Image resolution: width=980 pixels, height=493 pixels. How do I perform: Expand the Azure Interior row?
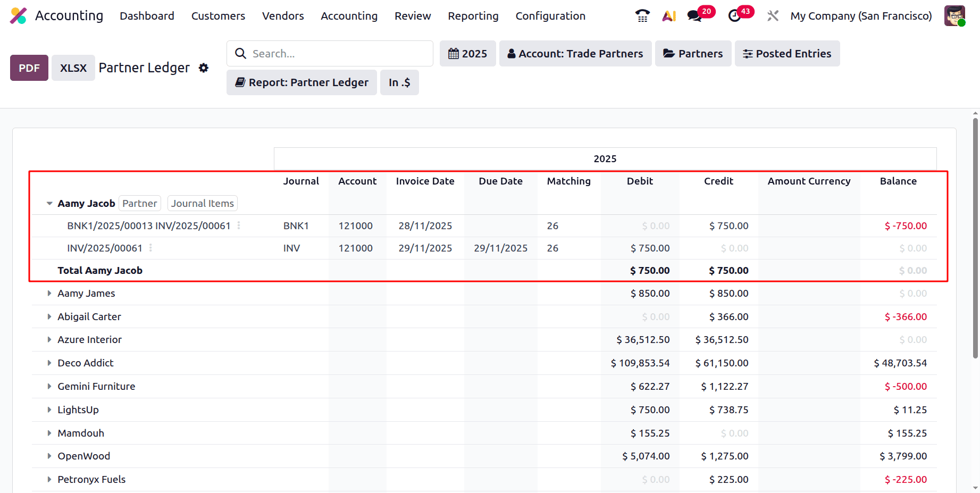[x=49, y=340]
